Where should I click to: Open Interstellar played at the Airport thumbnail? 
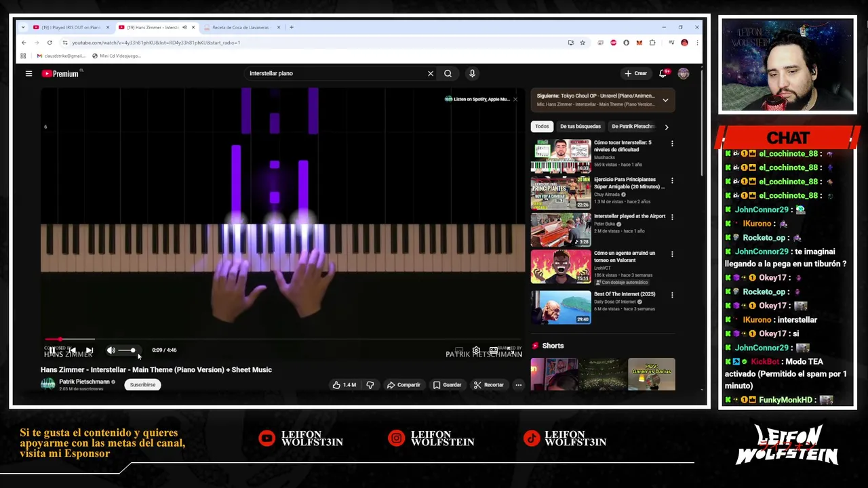coord(561,230)
